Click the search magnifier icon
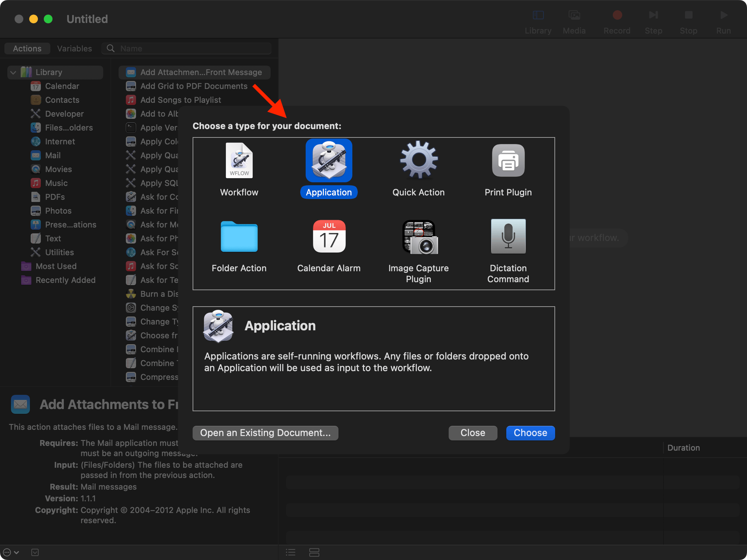Screen dimensions: 747x560 pos(111,48)
